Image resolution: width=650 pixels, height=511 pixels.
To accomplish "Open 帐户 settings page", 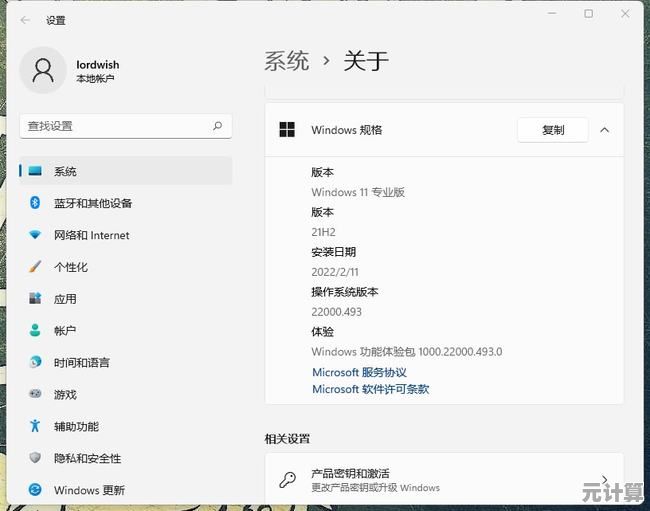I will point(126,330).
